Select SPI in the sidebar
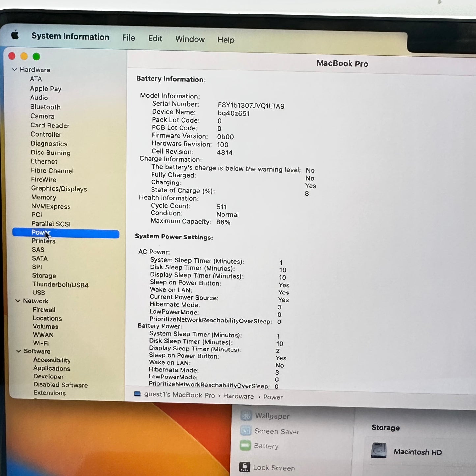 [37, 267]
